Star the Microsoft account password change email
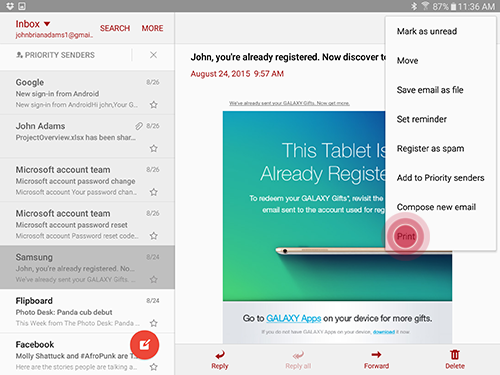This screenshot has width=500, height=375. pos(153,192)
